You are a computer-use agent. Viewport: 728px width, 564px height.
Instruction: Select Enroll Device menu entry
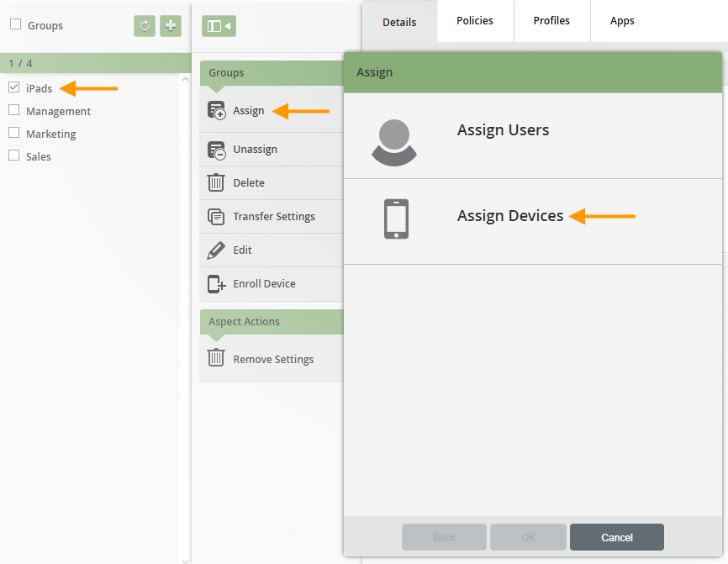[x=272, y=283]
